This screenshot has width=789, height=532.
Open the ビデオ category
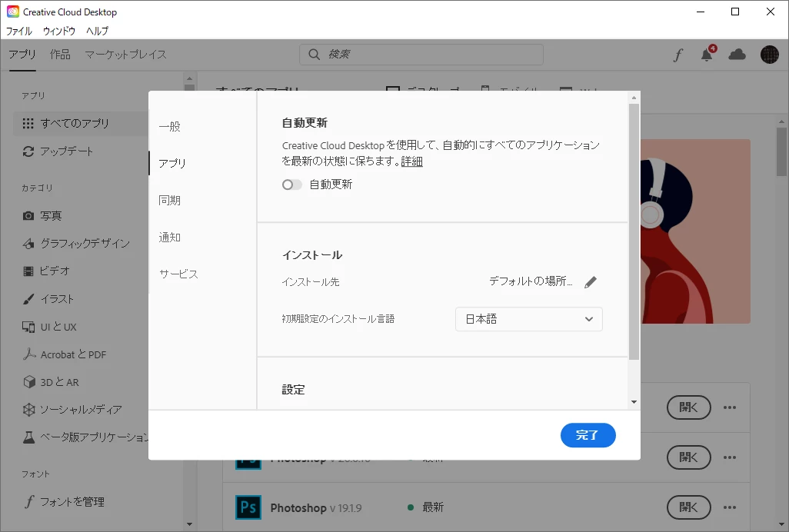click(x=46, y=271)
